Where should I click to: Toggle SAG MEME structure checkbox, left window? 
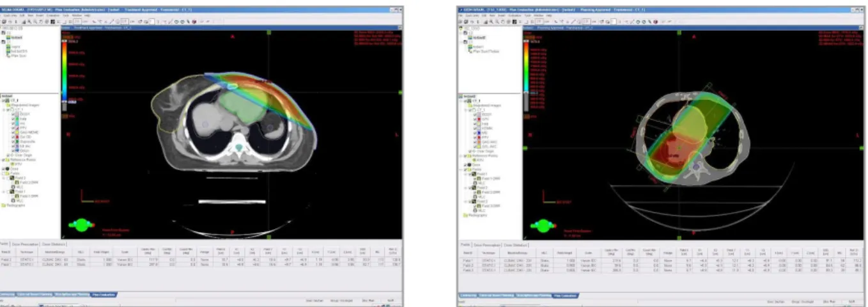[x=13, y=132]
